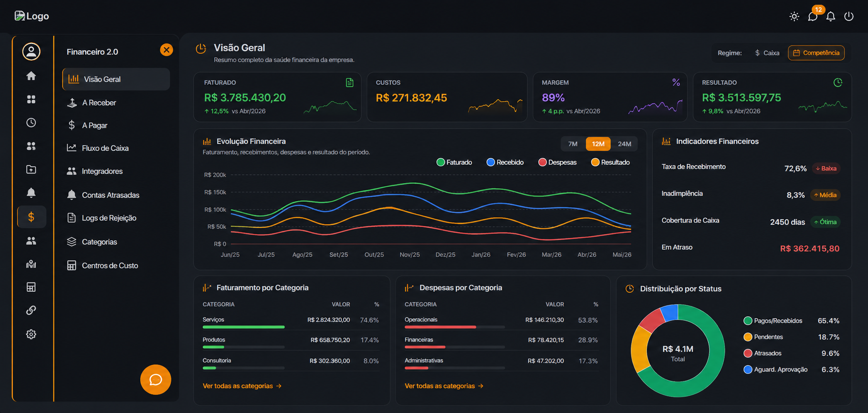The height and width of the screenshot is (413, 868).
Task: Click Ver todas as categorias under Faturamento
Action: tap(242, 386)
